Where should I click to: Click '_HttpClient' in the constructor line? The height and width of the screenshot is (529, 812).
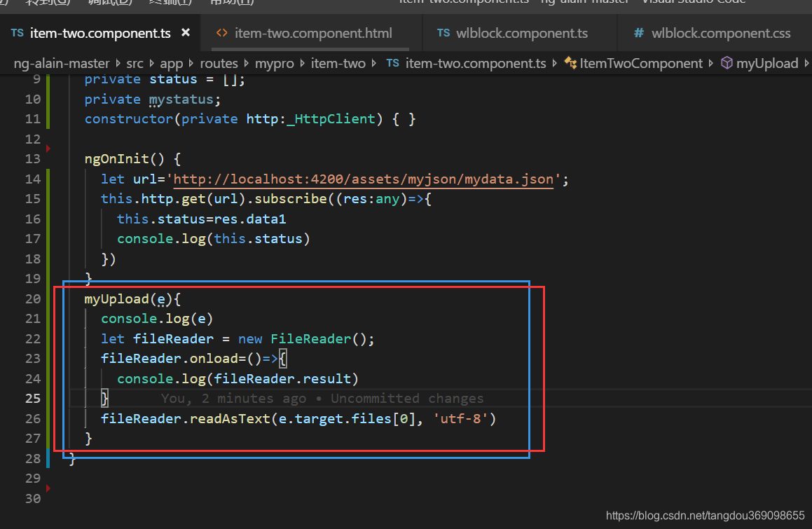click(x=331, y=118)
